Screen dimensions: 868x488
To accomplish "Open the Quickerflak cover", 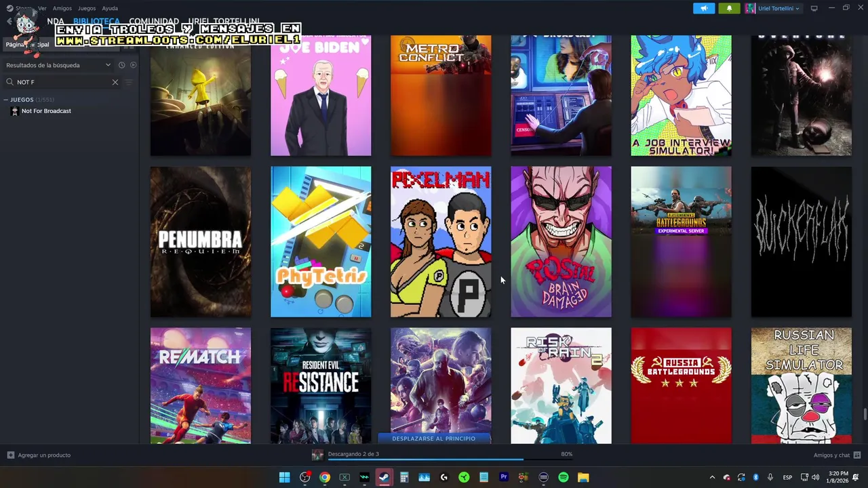I will (x=801, y=242).
